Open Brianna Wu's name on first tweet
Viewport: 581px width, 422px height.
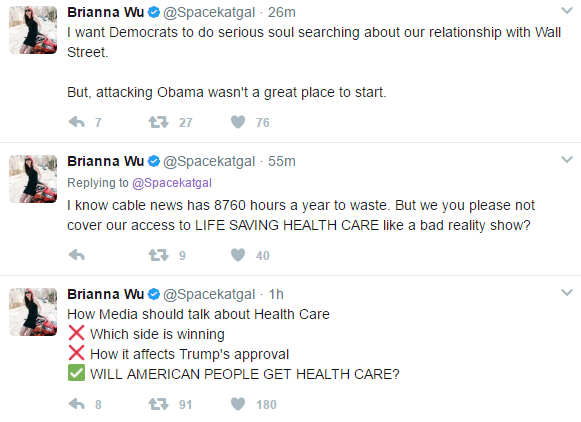(x=105, y=12)
